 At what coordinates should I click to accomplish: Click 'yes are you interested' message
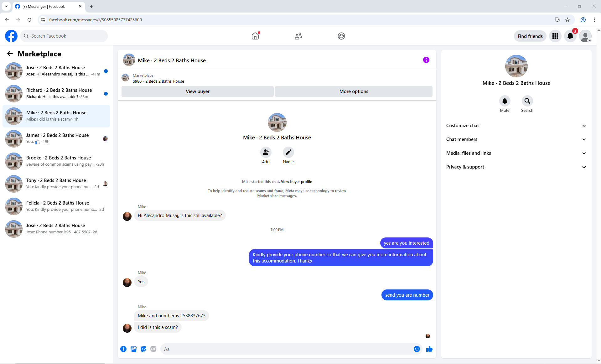(x=407, y=243)
